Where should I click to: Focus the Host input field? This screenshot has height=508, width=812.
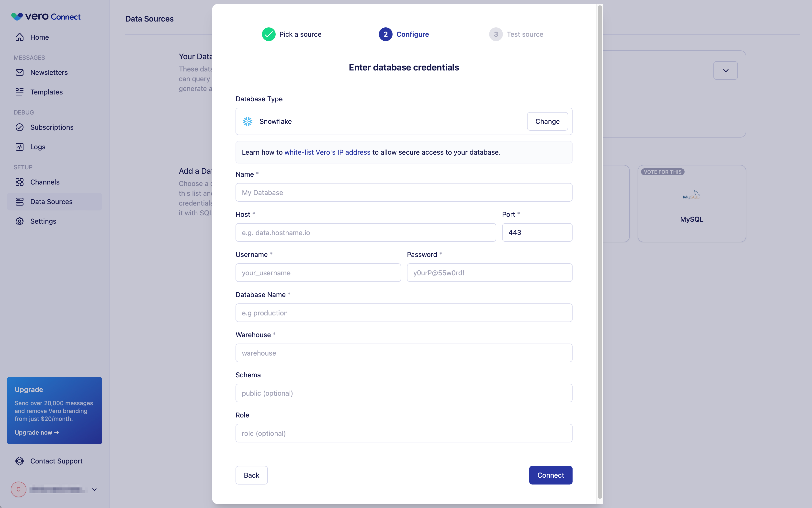tap(365, 232)
